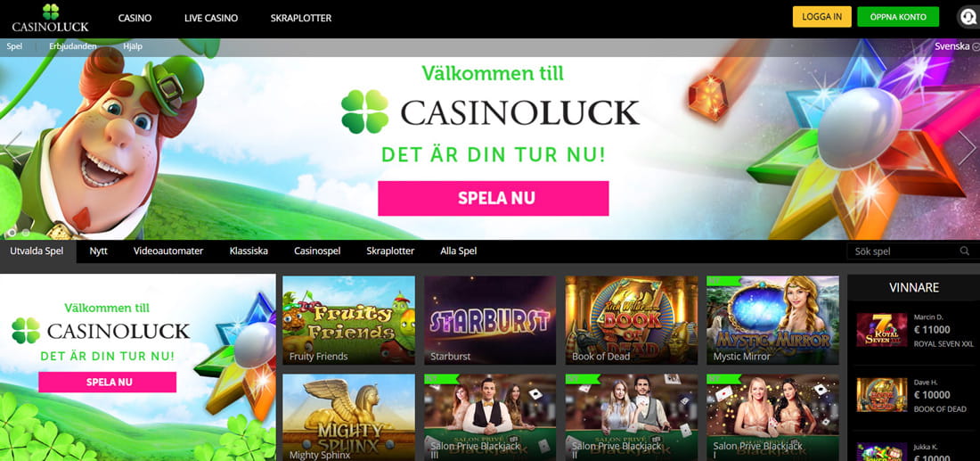Focus the Sök spel search field

click(x=903, y=251)
